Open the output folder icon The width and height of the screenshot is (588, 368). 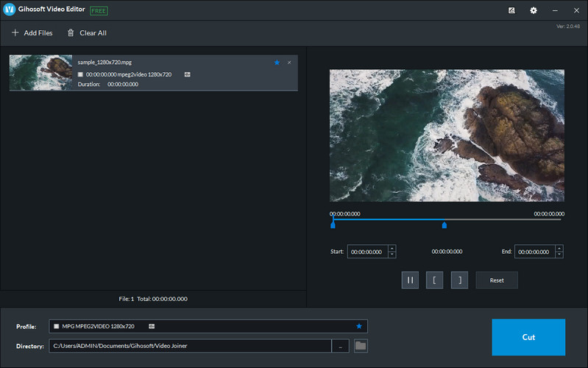[x=361, y=346]
